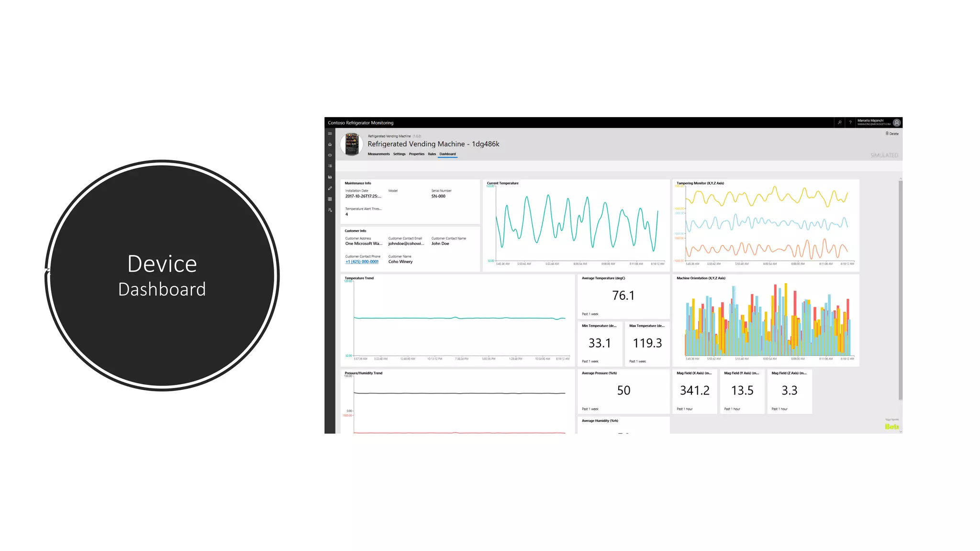Open the analytics chart icon in sidebar
980x551 pixels.
click(330, 177)
